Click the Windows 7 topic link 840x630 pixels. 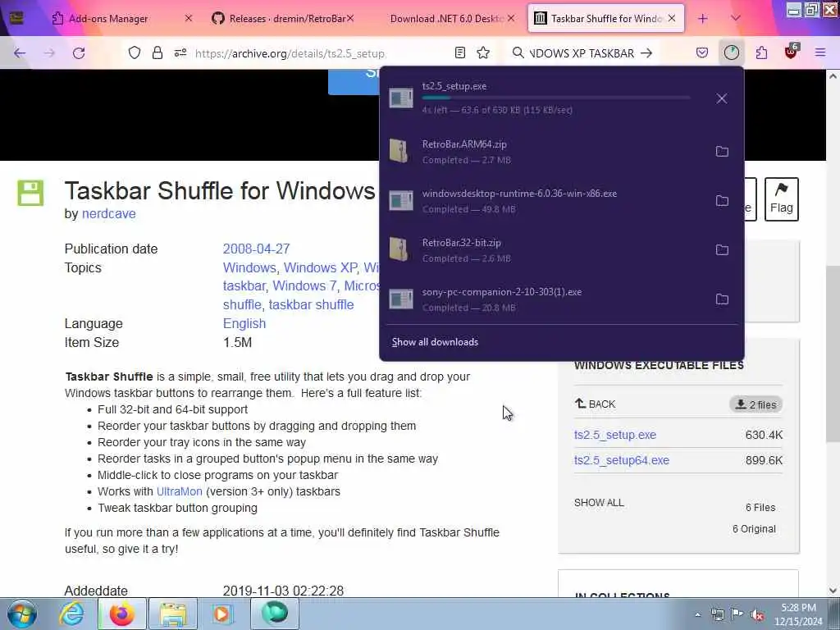[304, 286]
